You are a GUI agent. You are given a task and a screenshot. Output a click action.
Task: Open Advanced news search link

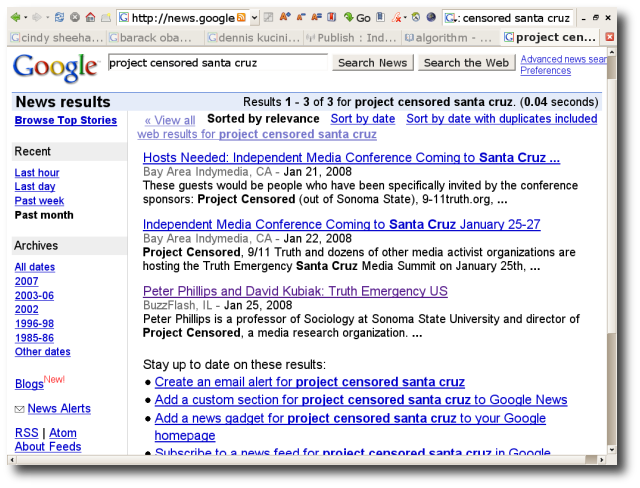(x=563, y=59)
